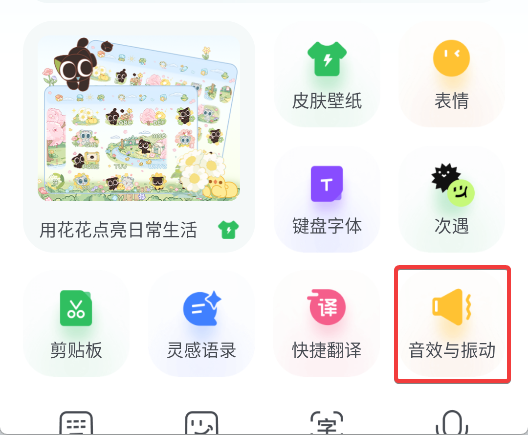
Task: Open the blue chat bubble 灵感语录 icon
Action: tap(202, 308)
